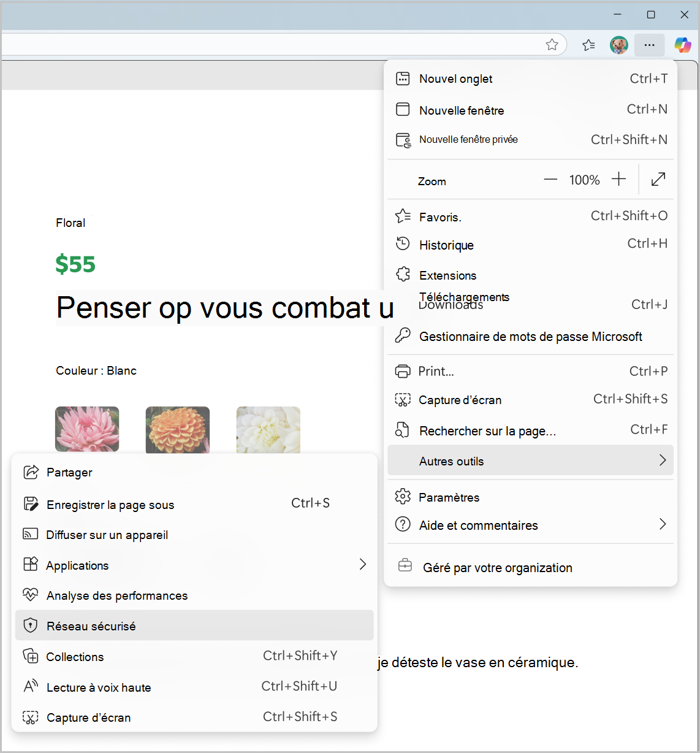This screenshot has height=753, width=700.
Task: Click the 100% zoom value
Action: pos(584,180)
